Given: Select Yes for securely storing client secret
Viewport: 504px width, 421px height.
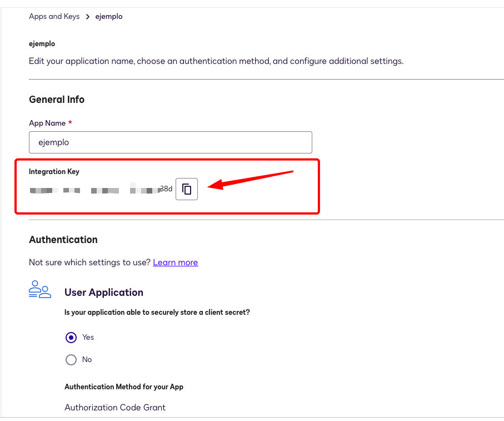Looking at the screenshot, I should tap(71, 338).
